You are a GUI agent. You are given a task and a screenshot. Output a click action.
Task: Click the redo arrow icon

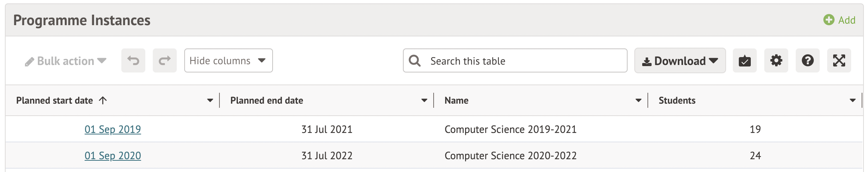click(x=164, y=60)
